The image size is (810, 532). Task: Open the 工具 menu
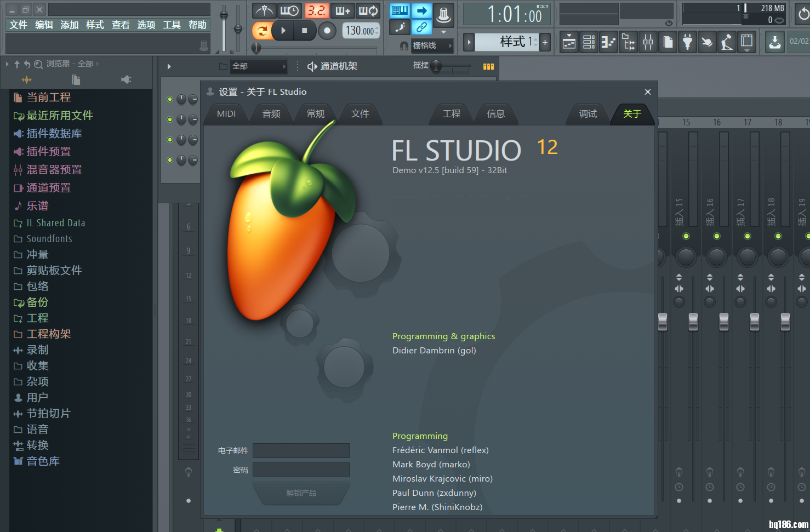172,25
